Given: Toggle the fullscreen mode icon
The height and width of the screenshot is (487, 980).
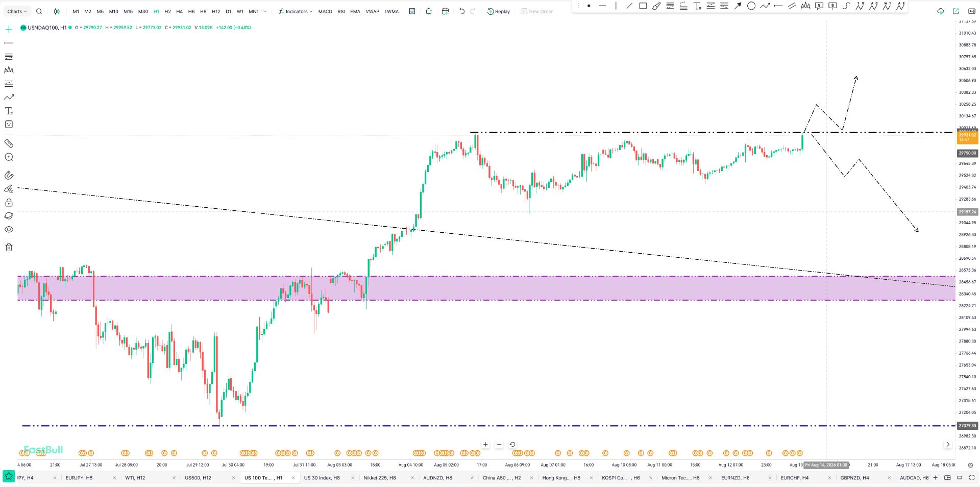Looking at the screenshot, I should coord(972,478).
